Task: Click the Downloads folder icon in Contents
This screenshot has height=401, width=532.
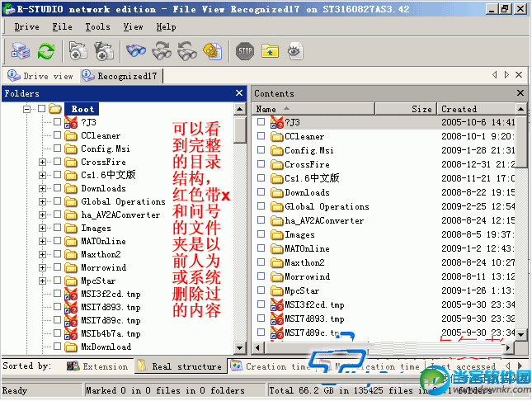Action: click(277, 192)
